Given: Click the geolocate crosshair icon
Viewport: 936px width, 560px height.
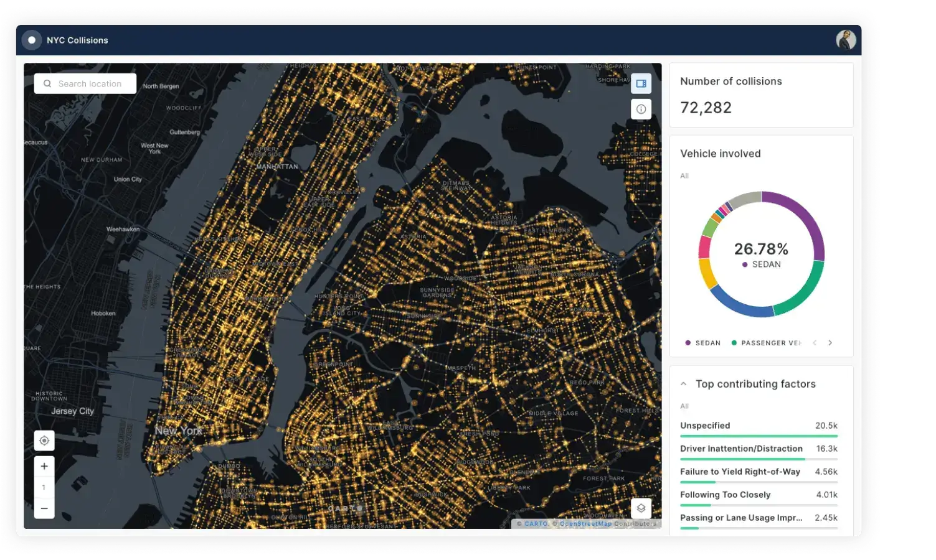Looking at the screenshot, I should pos(44,440).
